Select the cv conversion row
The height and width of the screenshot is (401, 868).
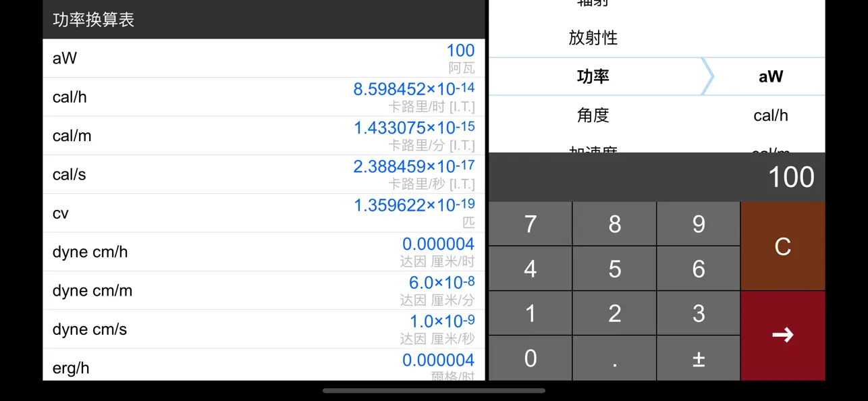[263, 211]
